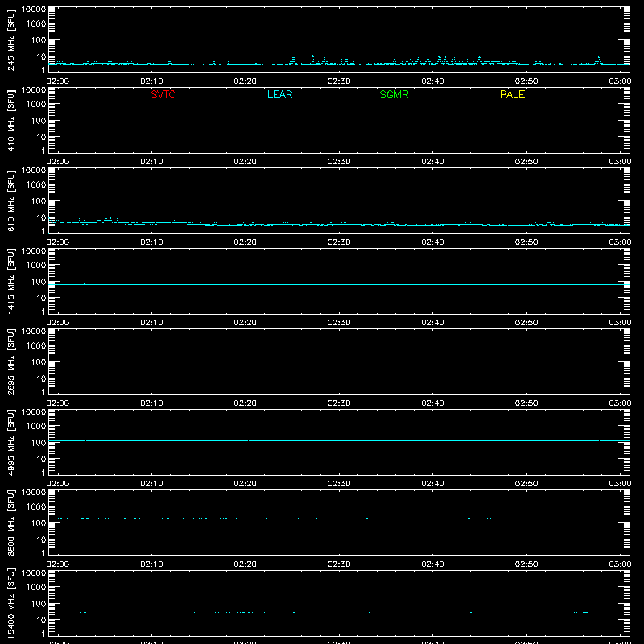
Task: Click 02:10 under the 245 MHz panel
Action: pyautogui.click(x=151, y=81)
